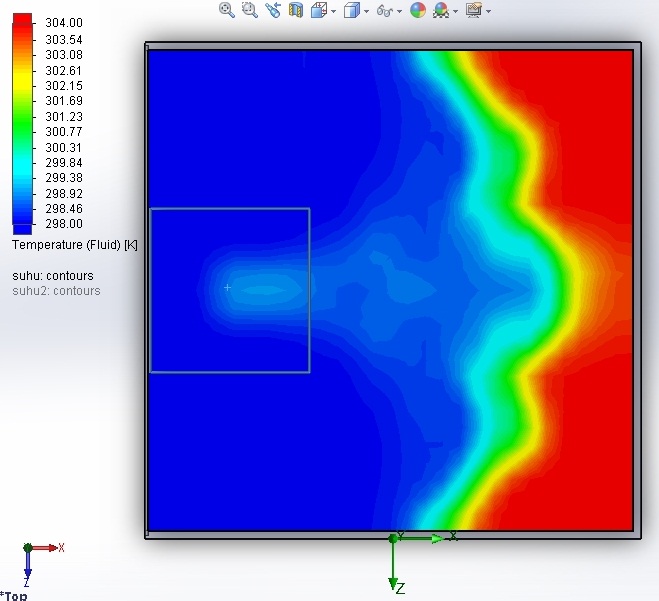Select the 'suhu: contours' legend entry
Viewport: 659px width, 601px height.
(53, 276)
